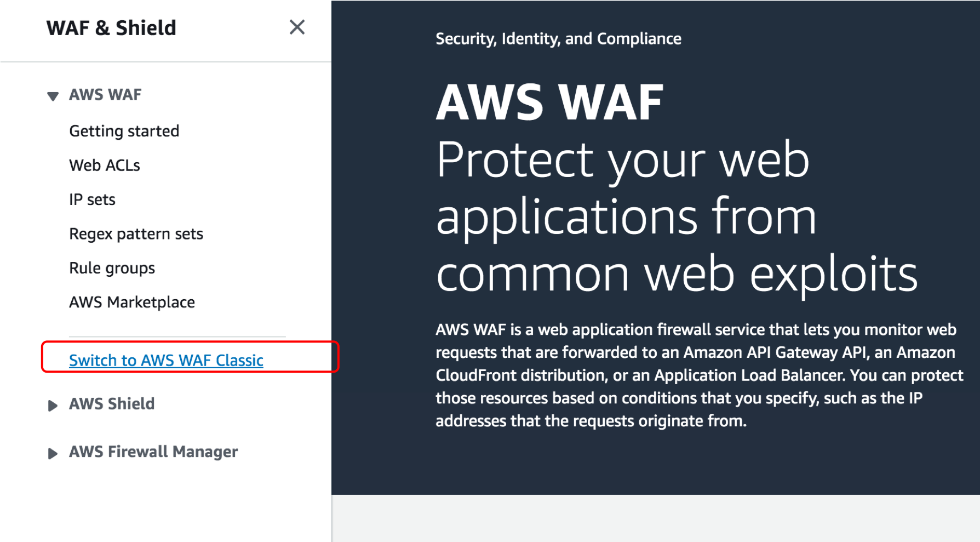Screen dimensions: 980x542
Task: Click the gray area below the hero banner
Action: point(655,518)
